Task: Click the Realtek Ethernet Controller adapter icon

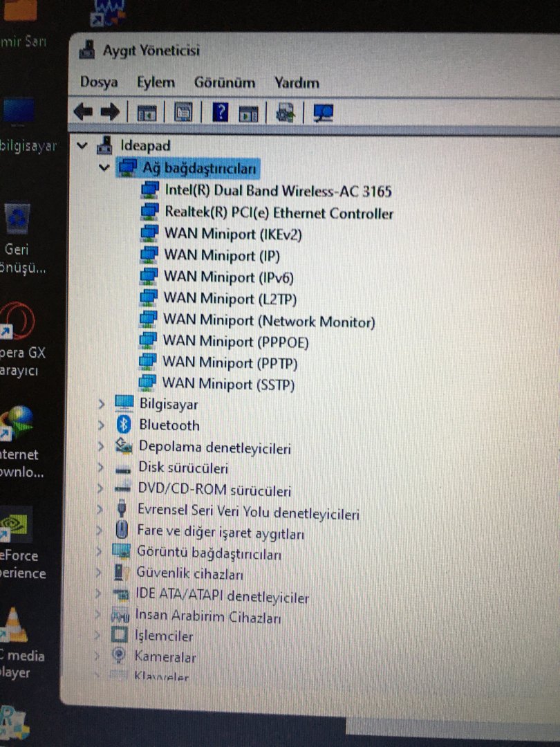Action: click(149, 212)
